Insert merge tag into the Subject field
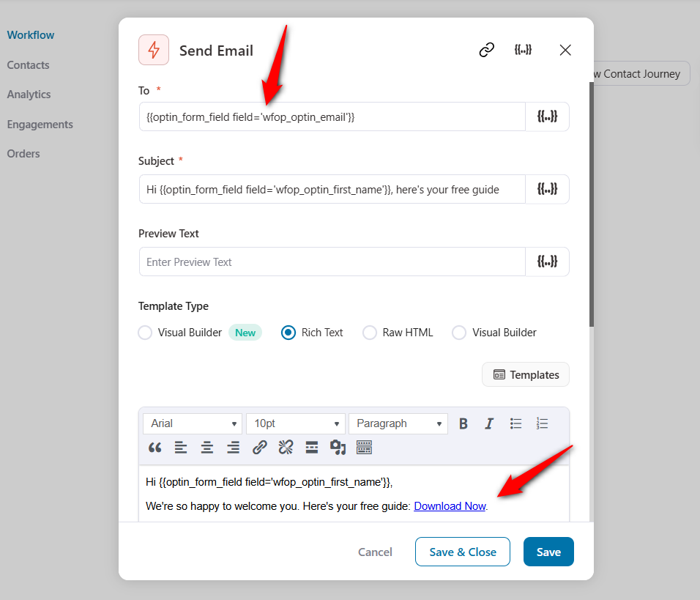This screenshot has height=600, width=700. coord(547,189)
